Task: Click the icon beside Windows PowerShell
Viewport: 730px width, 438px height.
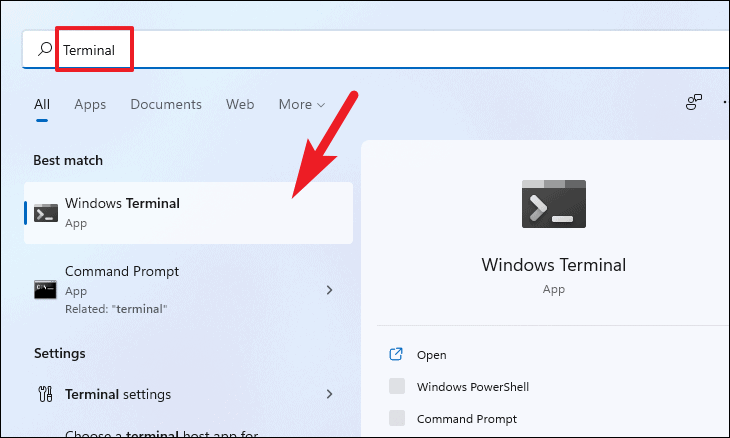Action: pos(397,386)
